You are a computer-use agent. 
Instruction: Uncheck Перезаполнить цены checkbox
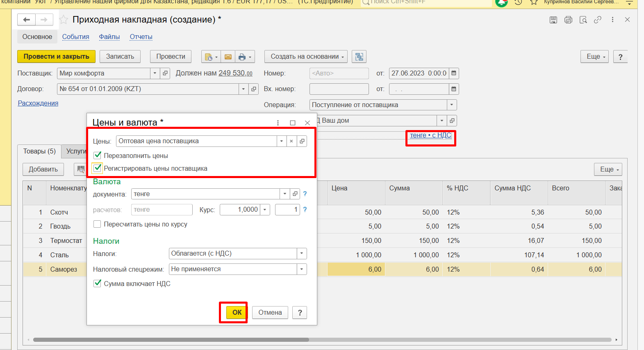click(x=98, y=156)
